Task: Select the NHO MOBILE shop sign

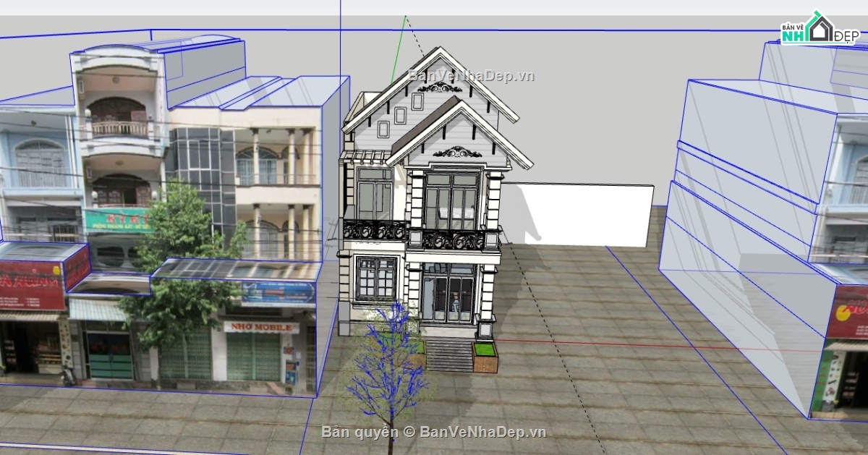Action: (261, 327)
